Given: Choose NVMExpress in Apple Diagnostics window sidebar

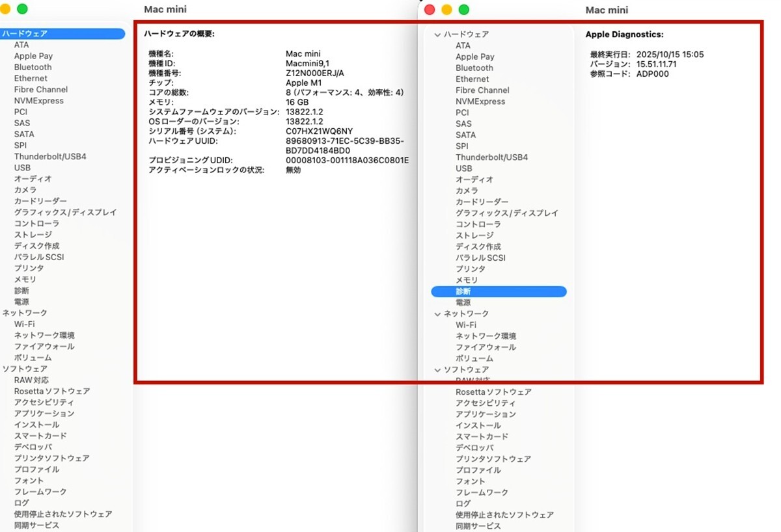Looking at the screenshot, I should click(480, 101).
